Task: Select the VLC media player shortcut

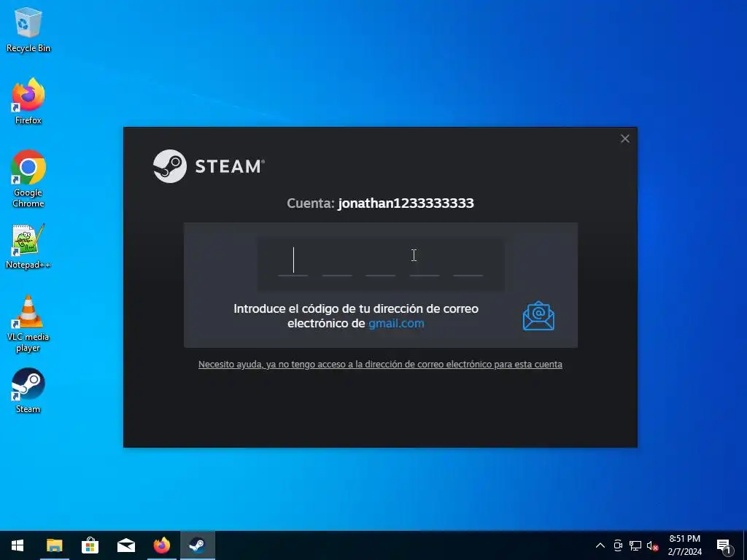Action: (28, 324)
